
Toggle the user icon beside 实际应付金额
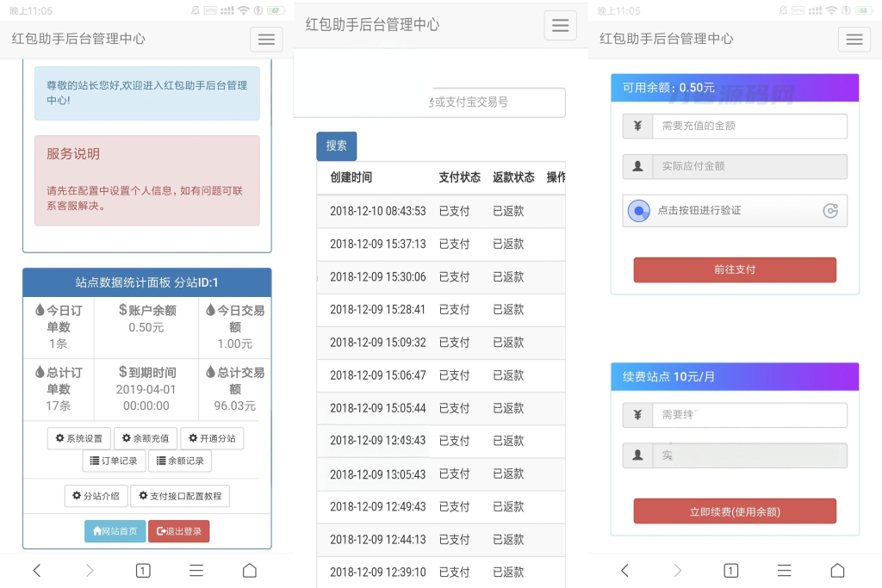coord(637,166)
